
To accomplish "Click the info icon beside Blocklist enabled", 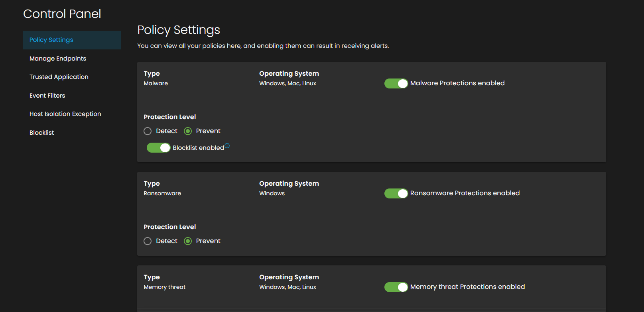I will click(227, 146).
